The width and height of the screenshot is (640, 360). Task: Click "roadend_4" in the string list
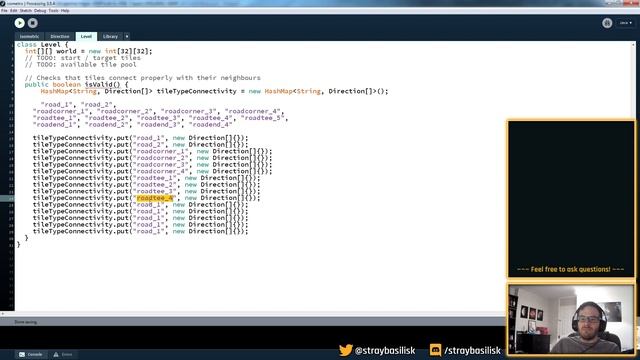click(x=210, y=124)
